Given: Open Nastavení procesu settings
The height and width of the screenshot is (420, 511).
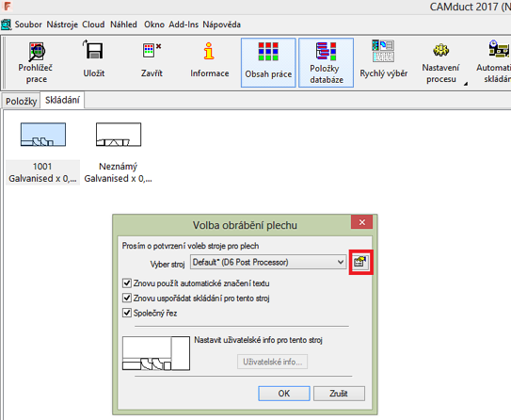Looking at the screenshot, I should click(441, 62).
